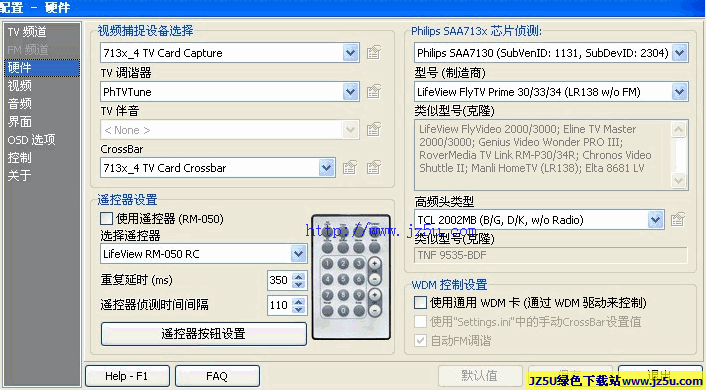The image size is (706, 390).
Task: Expand Philips SAA7130 chip detection dropdown
Action: point(679,53)
